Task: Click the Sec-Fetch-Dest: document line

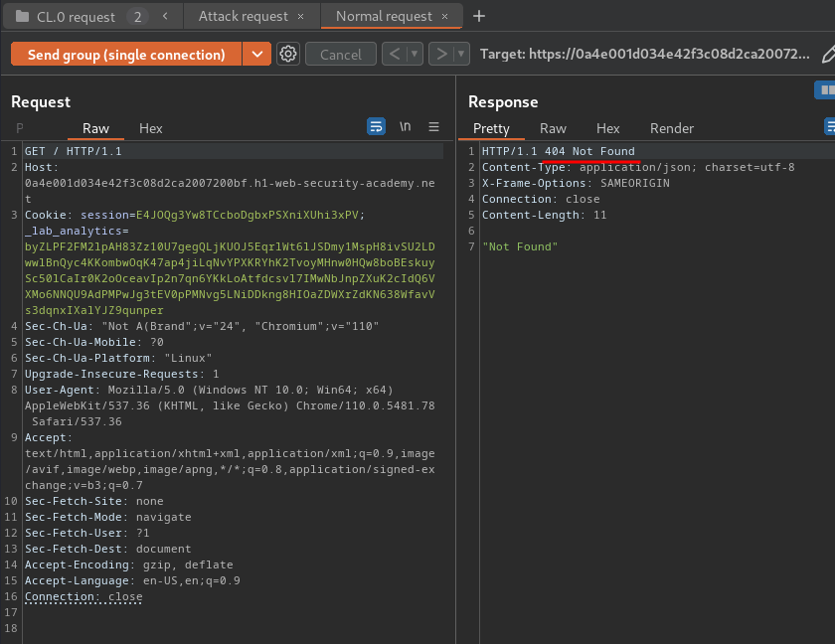Action: 108,549
